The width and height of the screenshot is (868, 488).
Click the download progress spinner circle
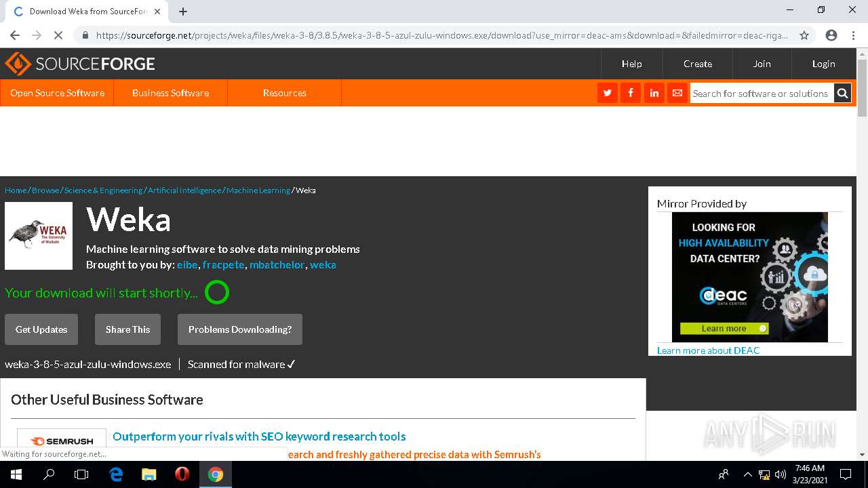[x=217, y=293]
